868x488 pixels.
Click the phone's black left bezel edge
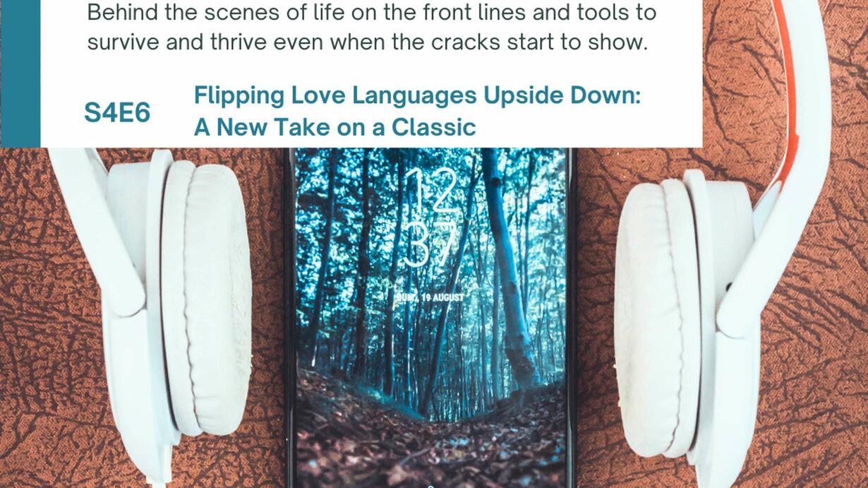289,318
